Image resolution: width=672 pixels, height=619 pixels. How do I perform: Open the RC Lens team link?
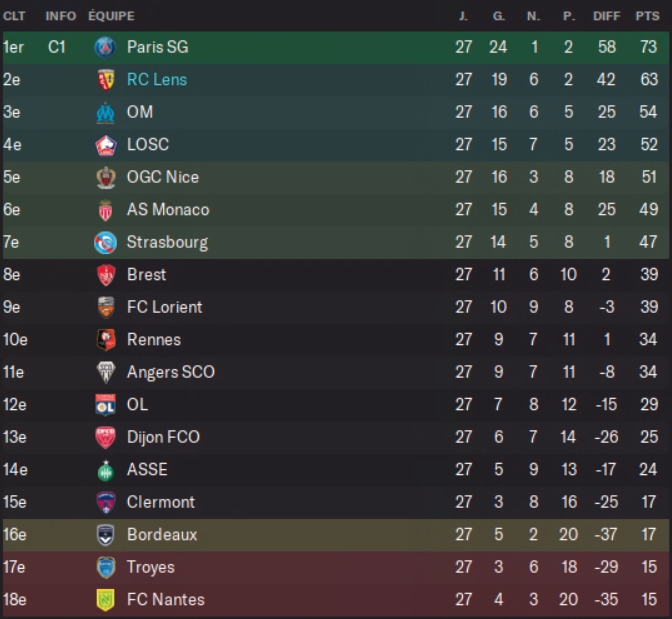tap(157, 80)
